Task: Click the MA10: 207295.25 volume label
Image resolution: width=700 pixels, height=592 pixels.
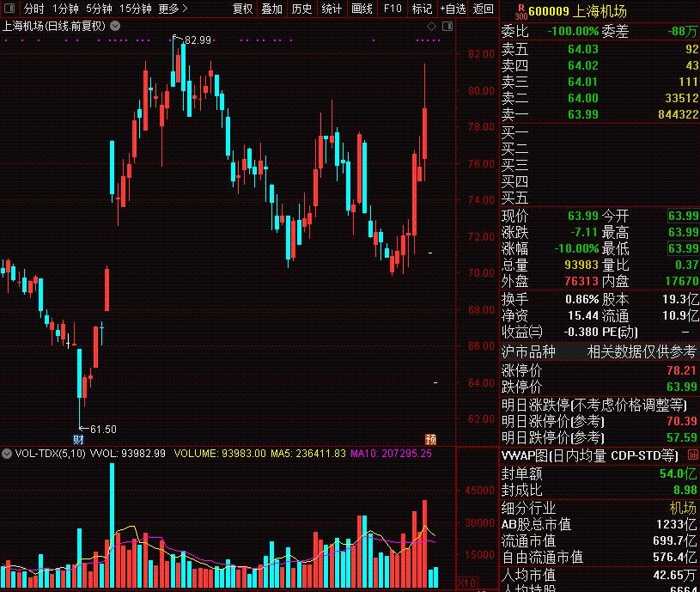Action: (391, 454)
